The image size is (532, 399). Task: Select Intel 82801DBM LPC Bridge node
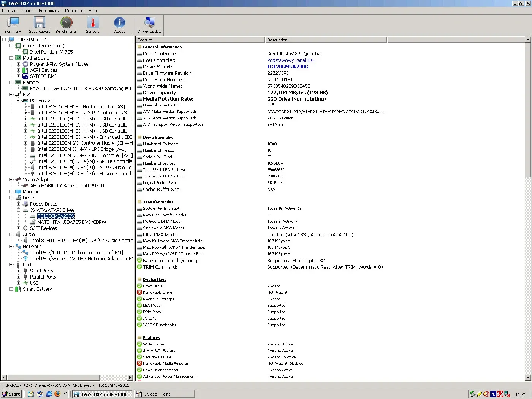tap(82, 149)
